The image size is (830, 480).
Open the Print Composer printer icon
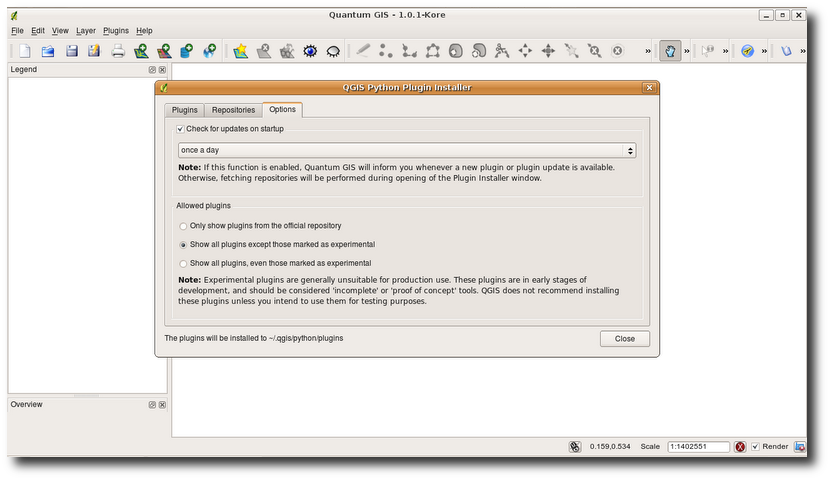tap(118, 51)
